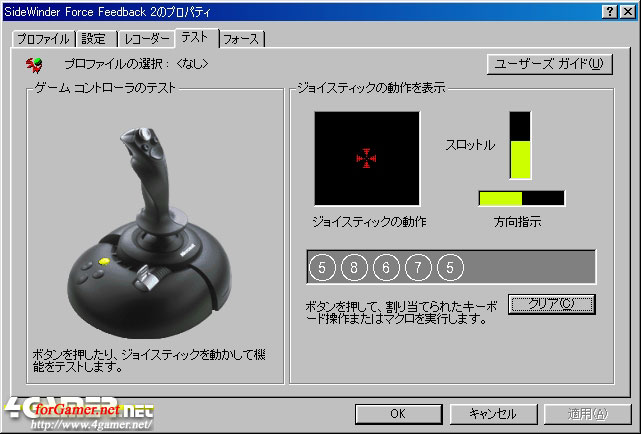641x434 pixels.
Task: Click the help question mark title button
Action: 610,11
